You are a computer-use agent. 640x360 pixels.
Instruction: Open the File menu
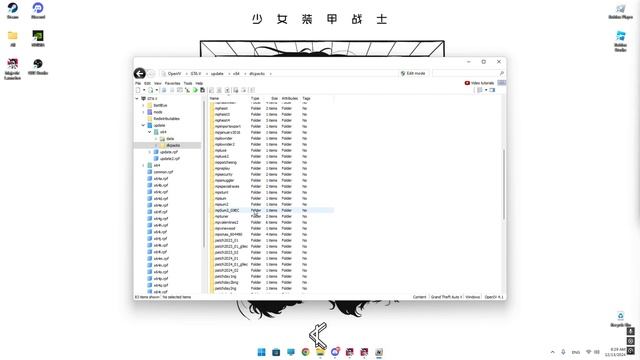138,83
